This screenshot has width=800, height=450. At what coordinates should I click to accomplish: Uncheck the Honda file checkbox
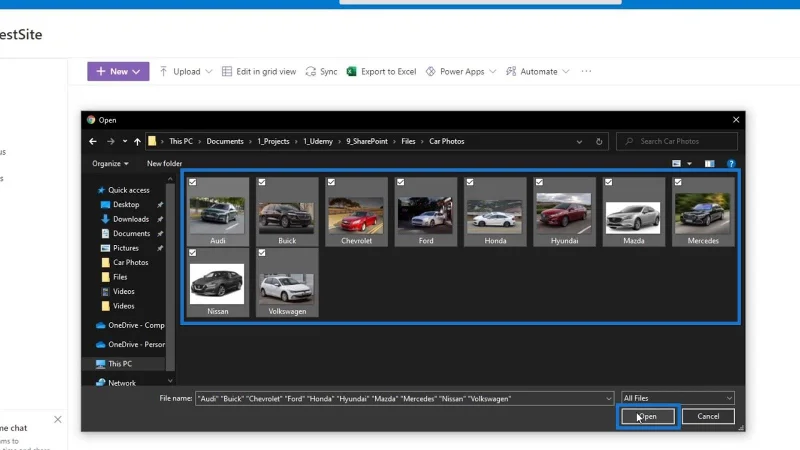click(x=470, y=182)
